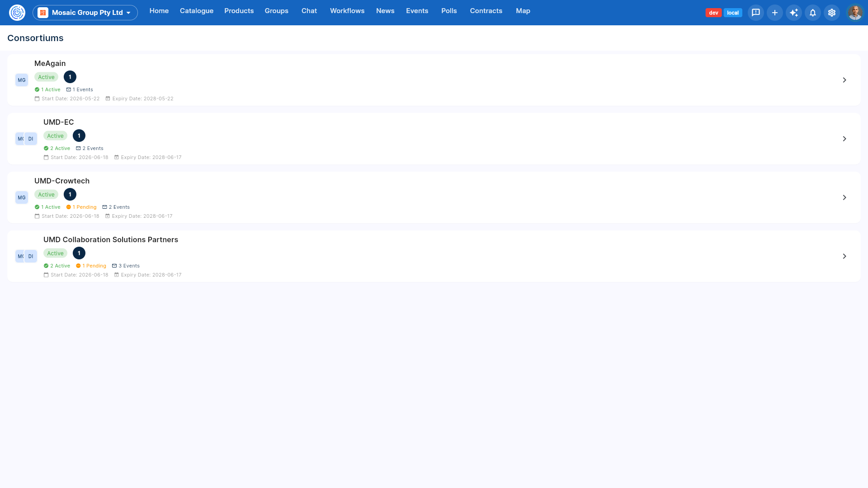Click 'Start Date: 2026-05-22' on MeAgain
Screen dimensions: 868x488
67,99
